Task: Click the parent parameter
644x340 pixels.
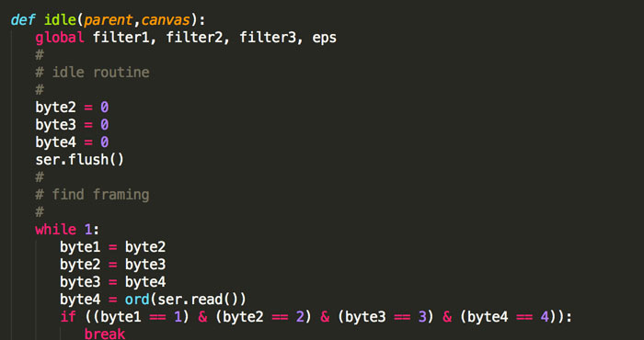Action: 109,20
